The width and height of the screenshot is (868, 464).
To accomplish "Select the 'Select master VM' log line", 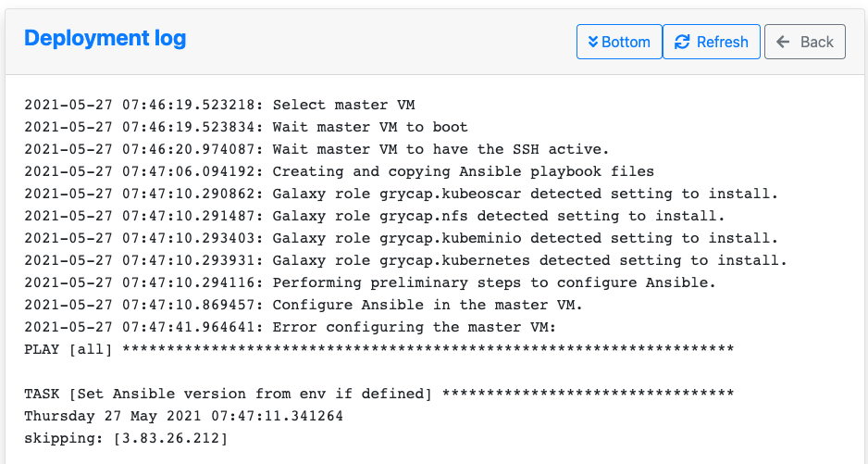I will pos(219,105).
